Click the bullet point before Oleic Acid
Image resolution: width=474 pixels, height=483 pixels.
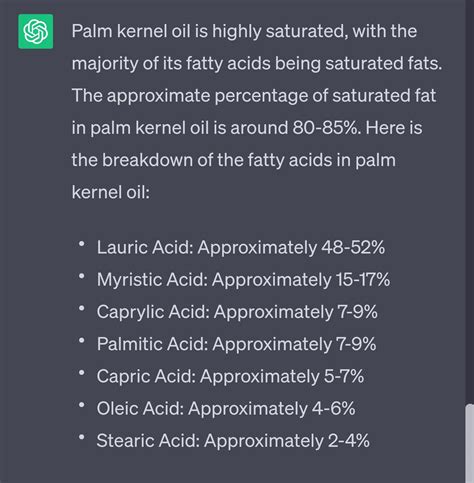[81, 405]
